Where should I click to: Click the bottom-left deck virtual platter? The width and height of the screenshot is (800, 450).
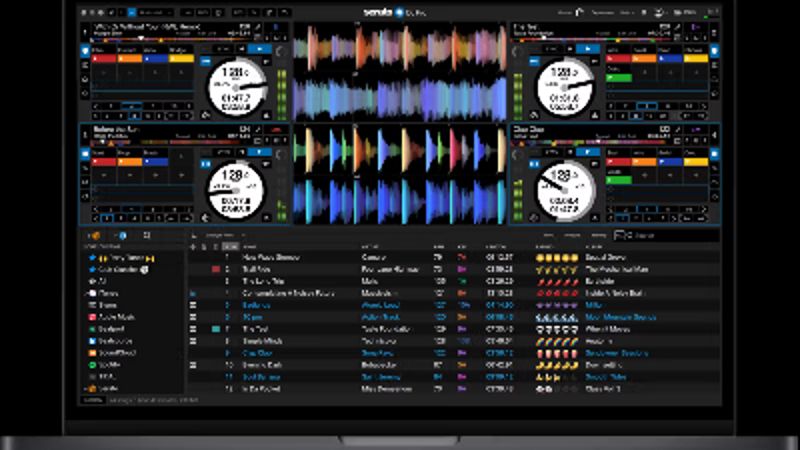(236, 190)
